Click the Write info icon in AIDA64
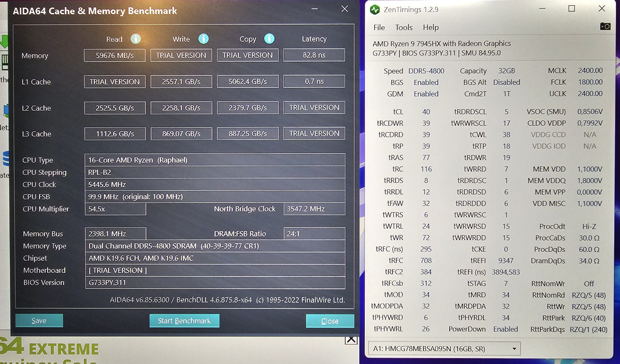Viewport: 620px width, 364px height. [x=203, y=39]
